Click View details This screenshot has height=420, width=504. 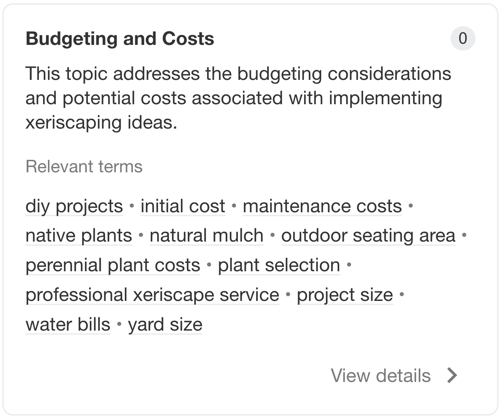(381, 376)
